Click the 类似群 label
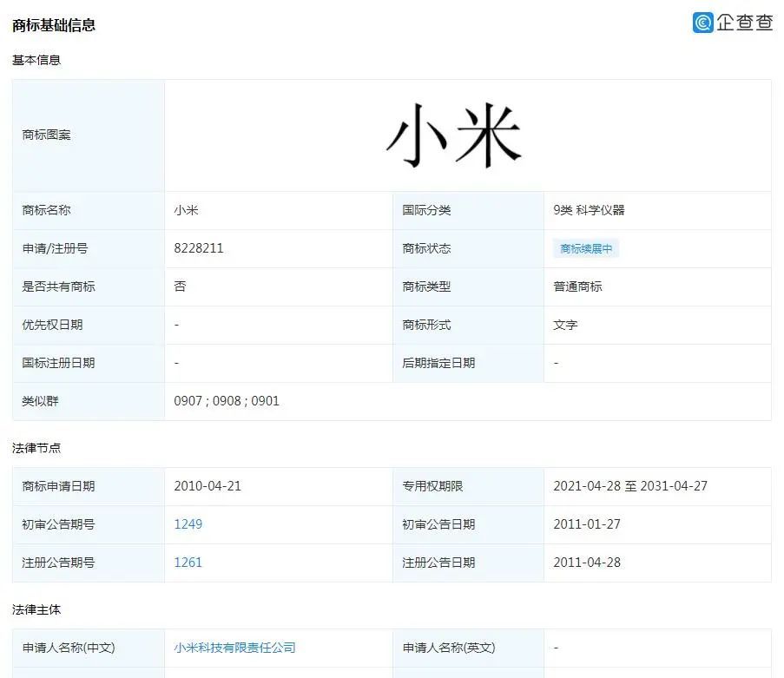This screenshot has height=678, width=784. point(40,401)
